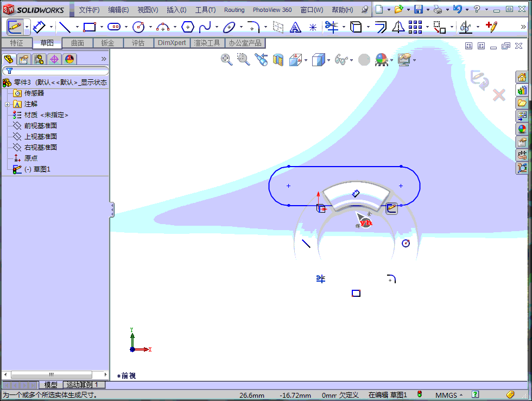Image resolution: width=532 pixels, height=401 pixels.
Task: Open Line tool dropdown arrow
Action: (x=77, y=27)
